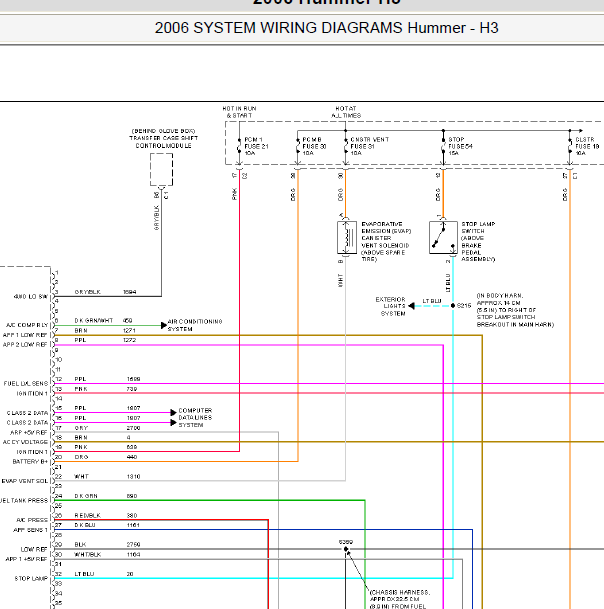604x609 pixels.
Task: Click the 'DK BLU' wire color beside 1161
Action: [85, 525]
